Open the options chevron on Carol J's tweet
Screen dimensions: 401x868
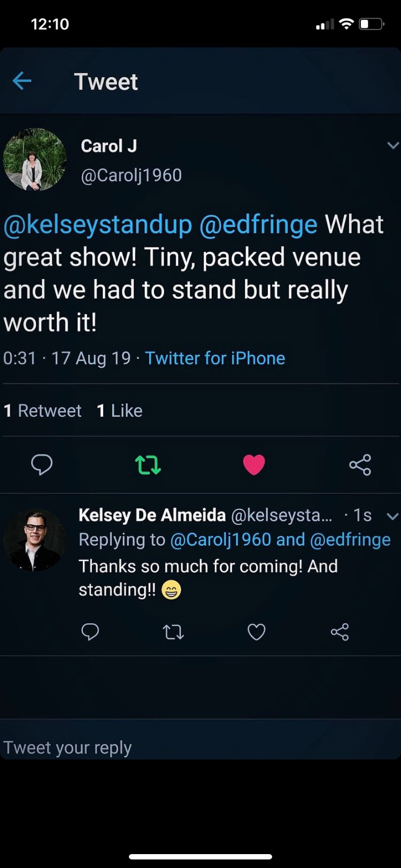393,145
